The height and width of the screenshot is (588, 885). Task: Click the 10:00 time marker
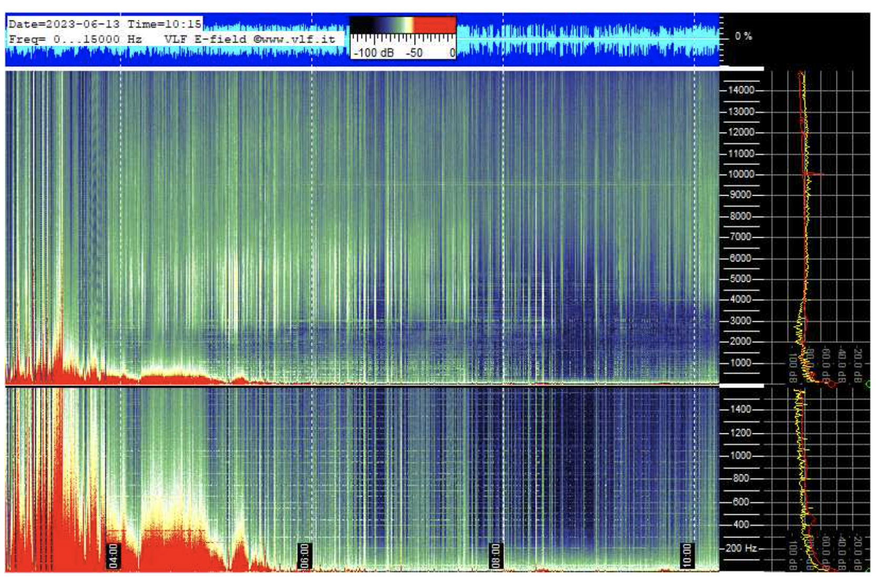point(687,556)
